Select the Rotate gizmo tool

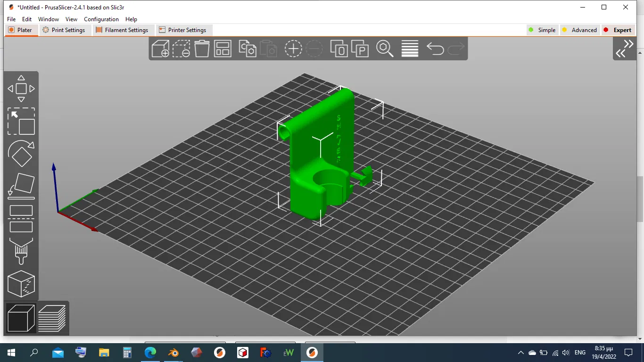coord(21,154)
